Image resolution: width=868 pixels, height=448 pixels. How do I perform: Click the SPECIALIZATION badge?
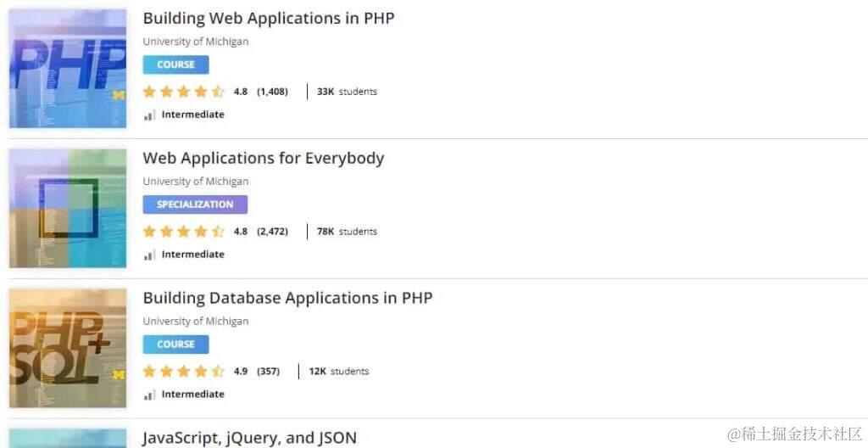195,204
